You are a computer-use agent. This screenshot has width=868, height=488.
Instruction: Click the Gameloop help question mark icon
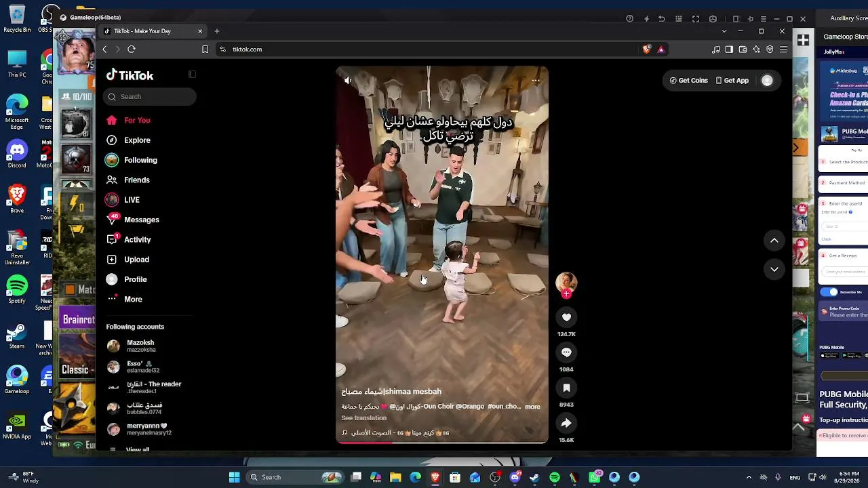630,19
